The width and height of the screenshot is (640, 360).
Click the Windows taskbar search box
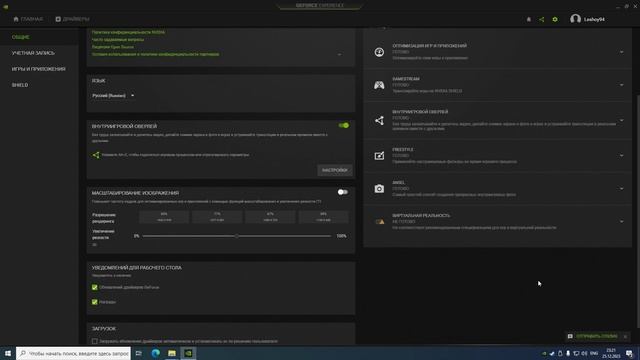[x=73, y=353]
